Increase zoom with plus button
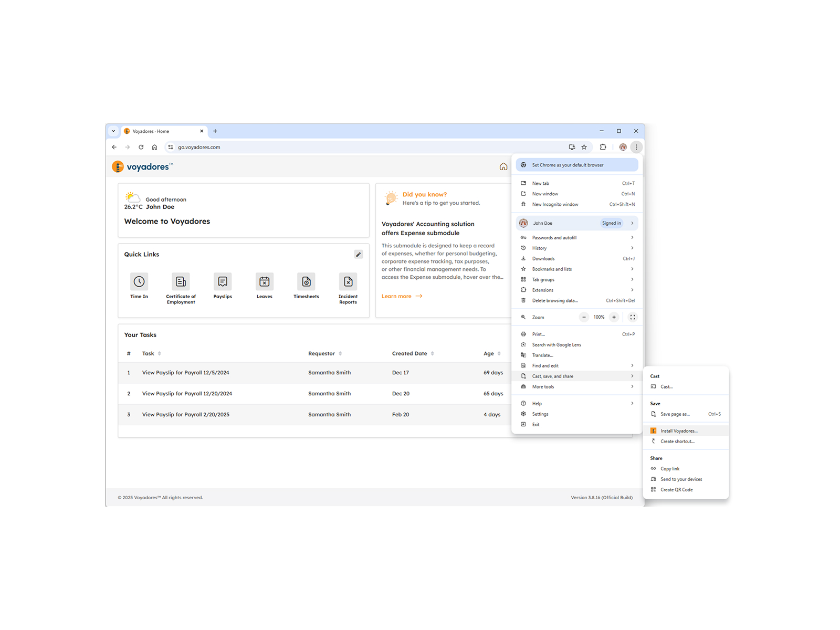The height and width of the screenshot is (630, 840). pos(614,317)
